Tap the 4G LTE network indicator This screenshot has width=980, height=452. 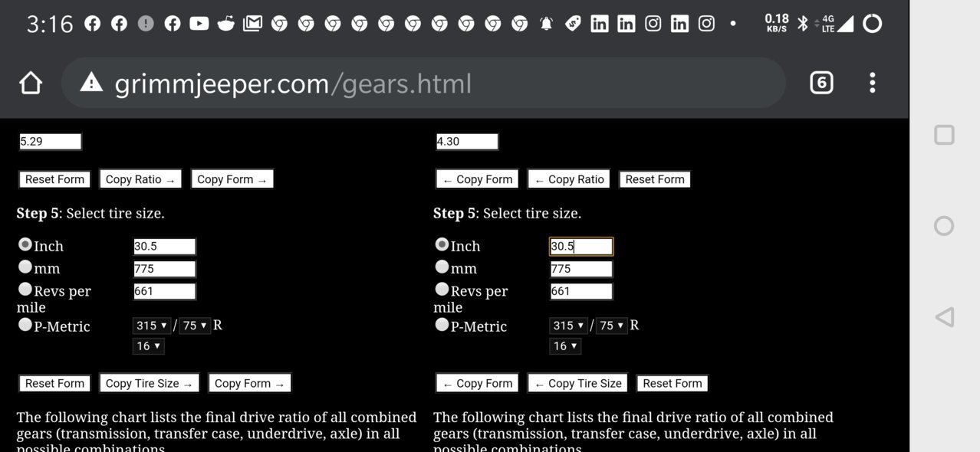pos(827,24)
